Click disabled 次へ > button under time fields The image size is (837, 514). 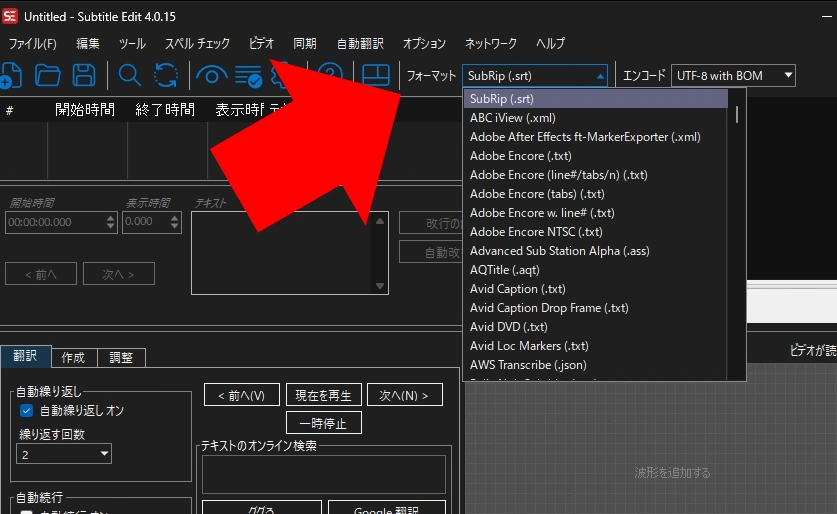tap(119, 274)
